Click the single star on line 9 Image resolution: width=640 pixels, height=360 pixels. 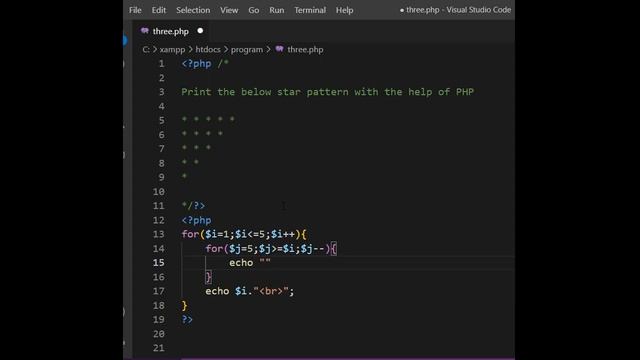coord(184,176)
